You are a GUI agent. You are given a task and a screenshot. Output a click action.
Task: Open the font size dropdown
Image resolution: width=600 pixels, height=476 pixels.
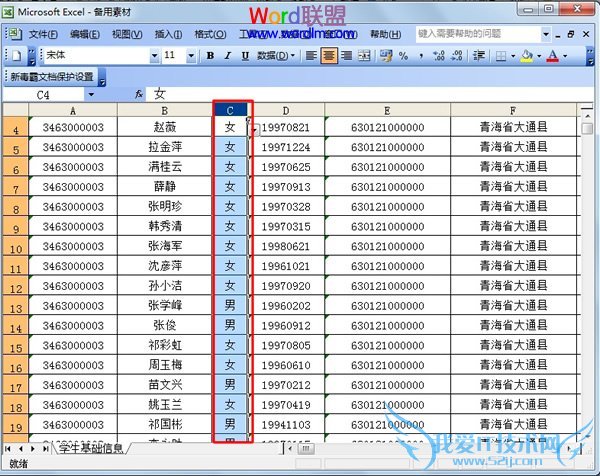(x=191, y=56)
